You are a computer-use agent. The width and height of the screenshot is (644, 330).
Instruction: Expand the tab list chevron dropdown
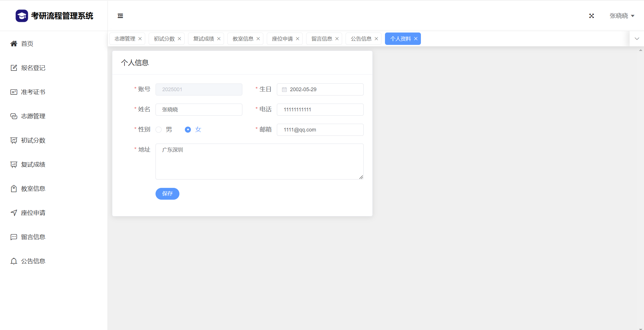click(x=637, y=39)
